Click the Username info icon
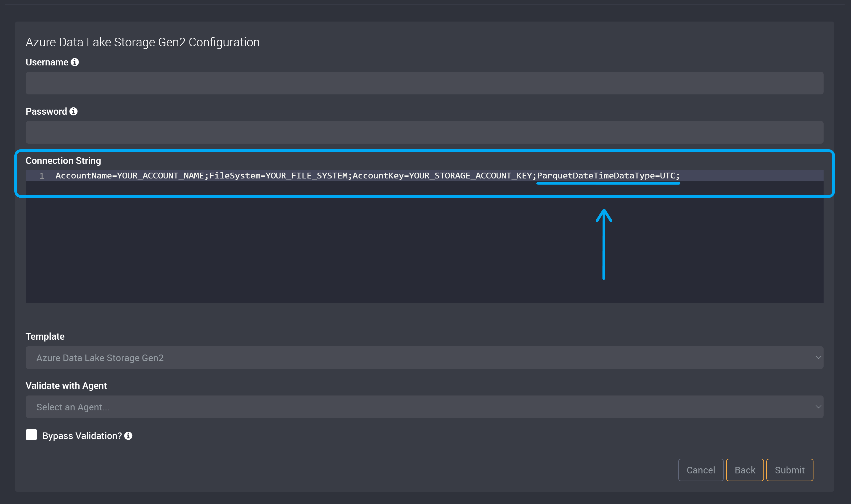 coord(75,62)
